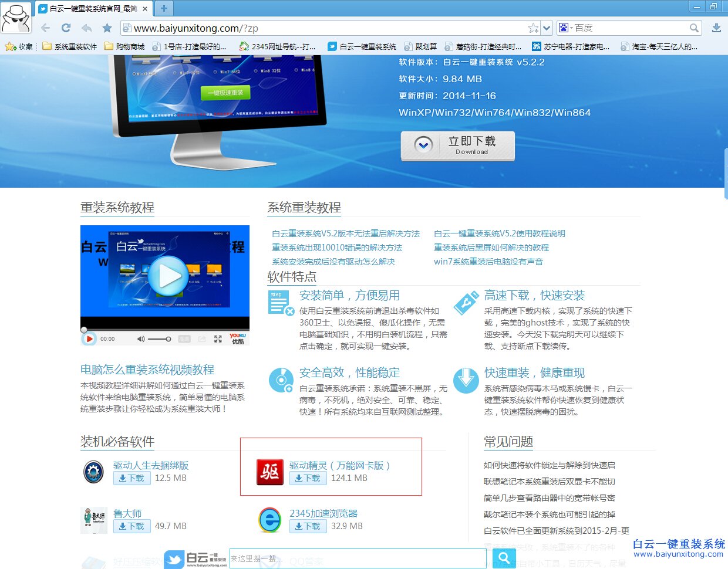Expand the address bar history dropdown

[546, 28]
